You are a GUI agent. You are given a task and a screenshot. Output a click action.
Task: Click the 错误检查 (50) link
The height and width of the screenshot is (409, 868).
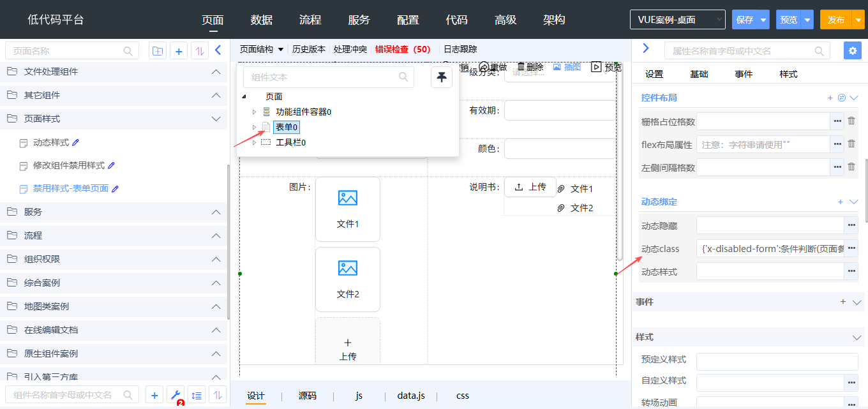point(402,49)
